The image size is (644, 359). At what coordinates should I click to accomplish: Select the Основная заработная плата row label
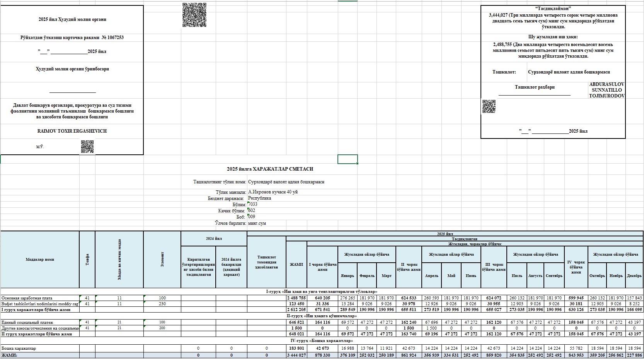27,298
